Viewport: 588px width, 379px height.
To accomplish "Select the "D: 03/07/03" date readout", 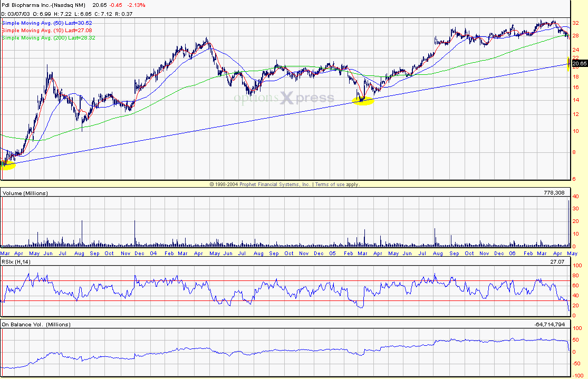I will click(16, 14).
